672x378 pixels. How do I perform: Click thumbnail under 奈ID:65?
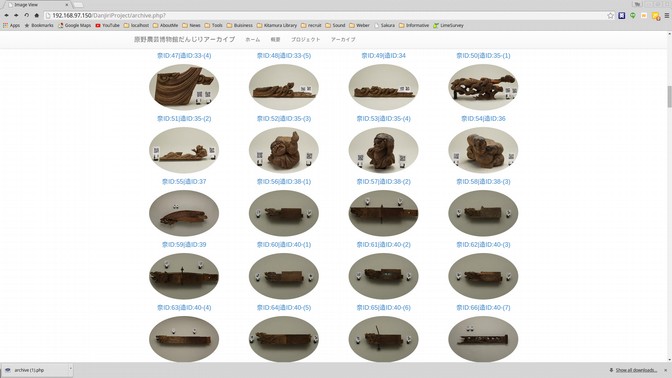pyautogui.click(x=384, y=339)
